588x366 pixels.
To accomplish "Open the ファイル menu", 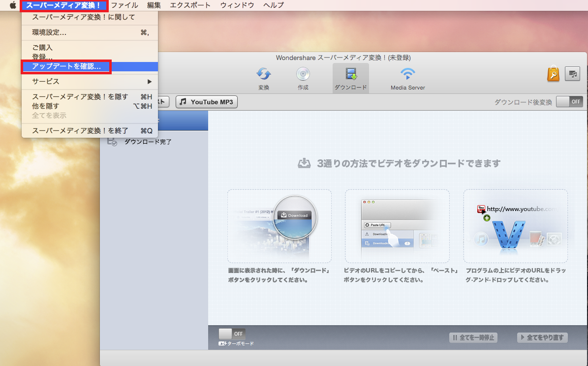I will [124, 5].
